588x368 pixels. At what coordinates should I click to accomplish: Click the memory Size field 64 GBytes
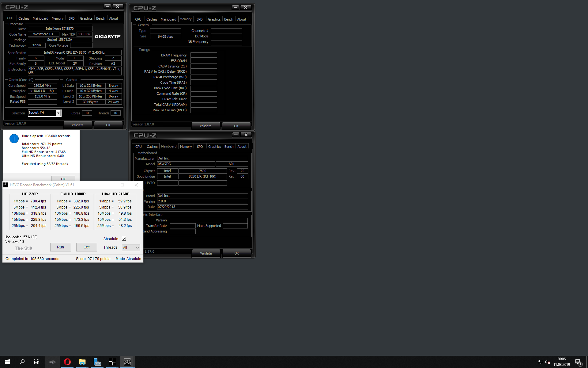[165, 36]
